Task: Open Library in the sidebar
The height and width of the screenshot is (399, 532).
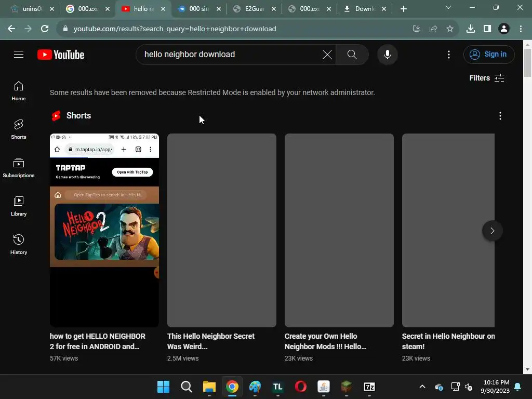Action: 19,206
